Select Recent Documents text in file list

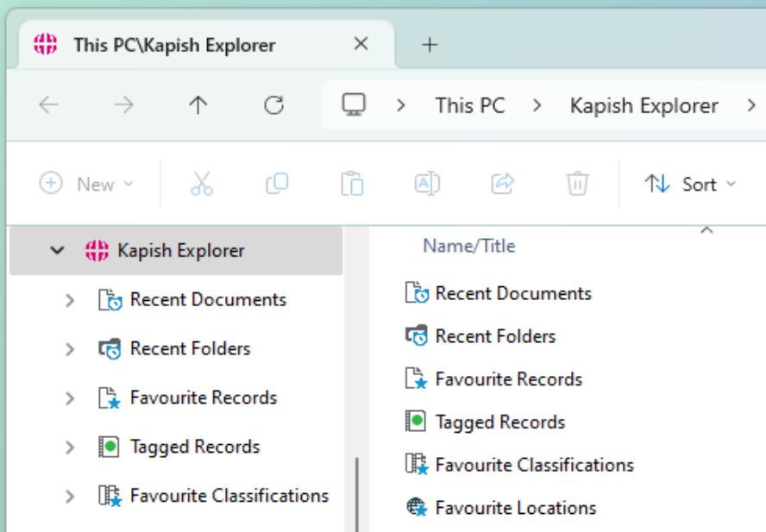pos(513,293)
